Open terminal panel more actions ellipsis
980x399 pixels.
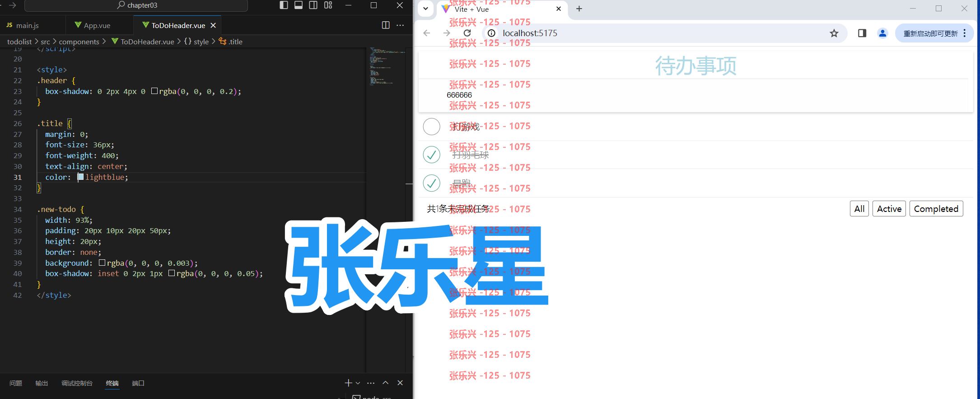[371, 383]
